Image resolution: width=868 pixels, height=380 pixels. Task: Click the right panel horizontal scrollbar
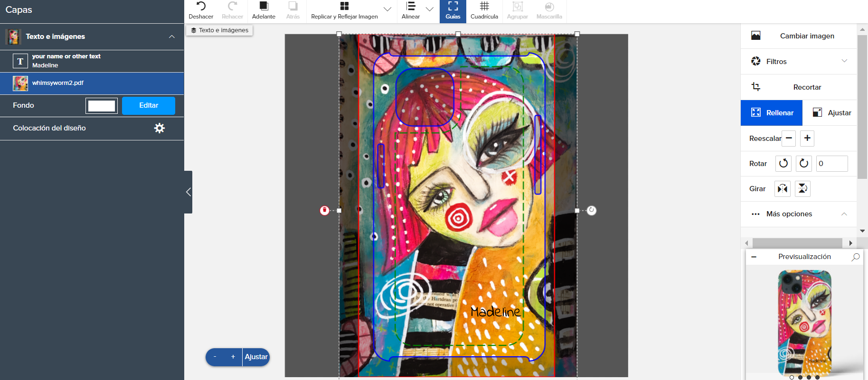pyautogui.click(x=797, y=243)
